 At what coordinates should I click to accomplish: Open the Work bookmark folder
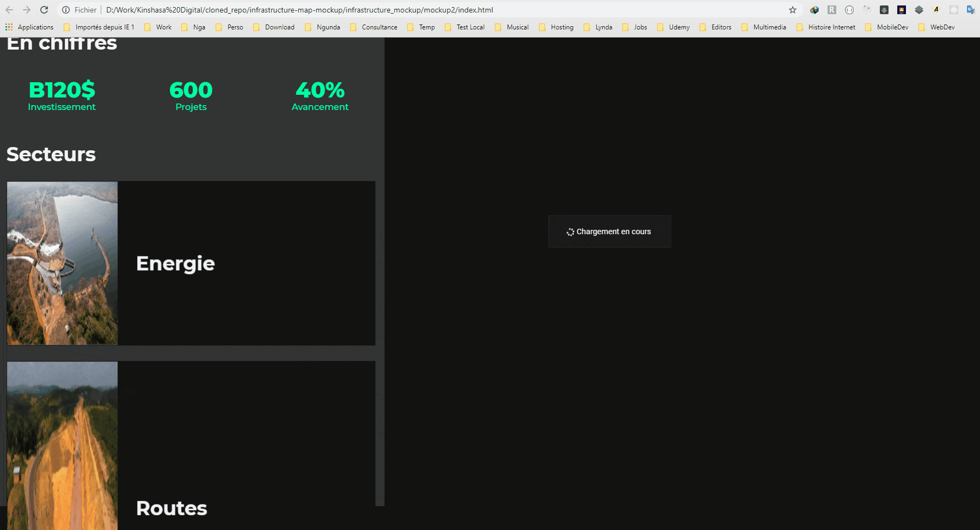158,27
